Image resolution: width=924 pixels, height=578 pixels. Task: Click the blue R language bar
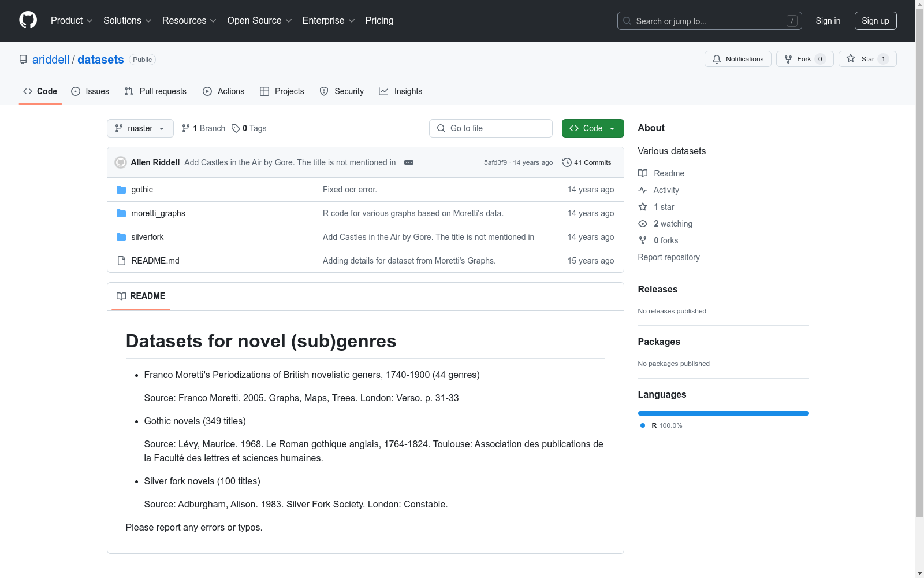point(724,413)
